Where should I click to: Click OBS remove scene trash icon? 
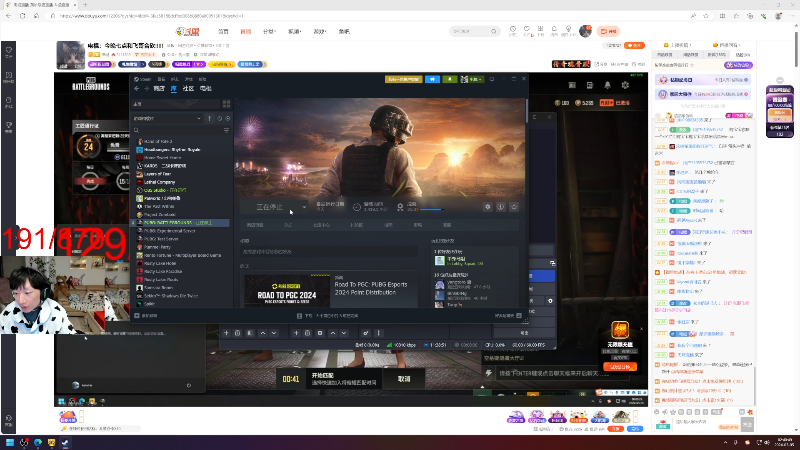[238, 333]
